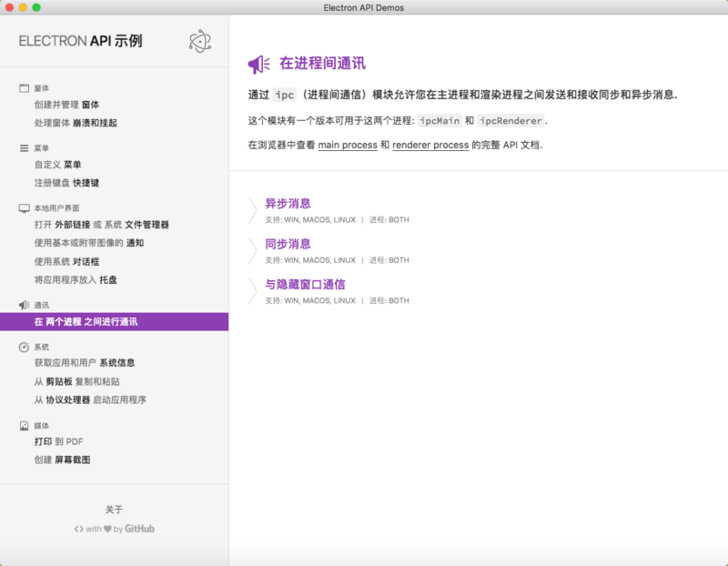
Task: Maximize window with green button
Action: (x=36, y=7)
